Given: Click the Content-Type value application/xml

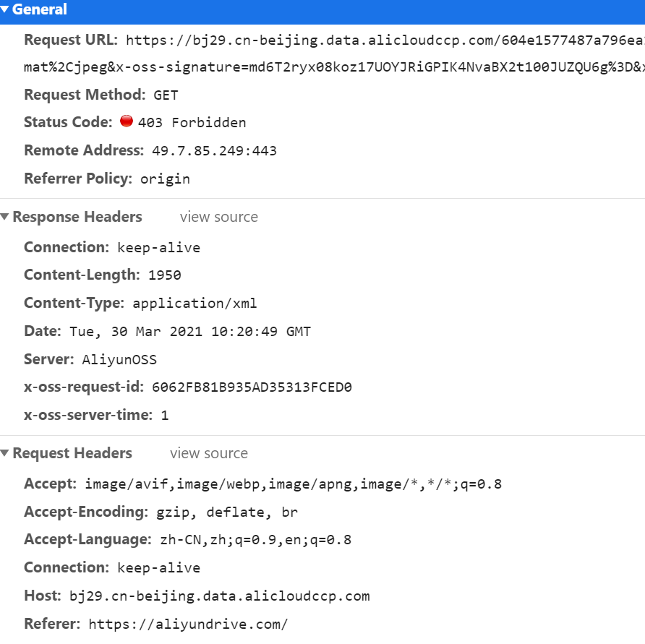Looking at the screenshot, I should coord(195,303).
